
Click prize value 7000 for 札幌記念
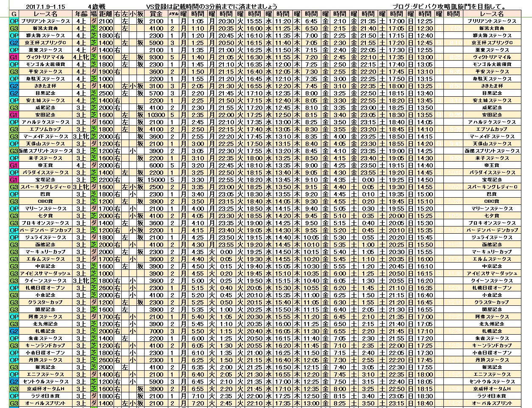pos(156,331)
